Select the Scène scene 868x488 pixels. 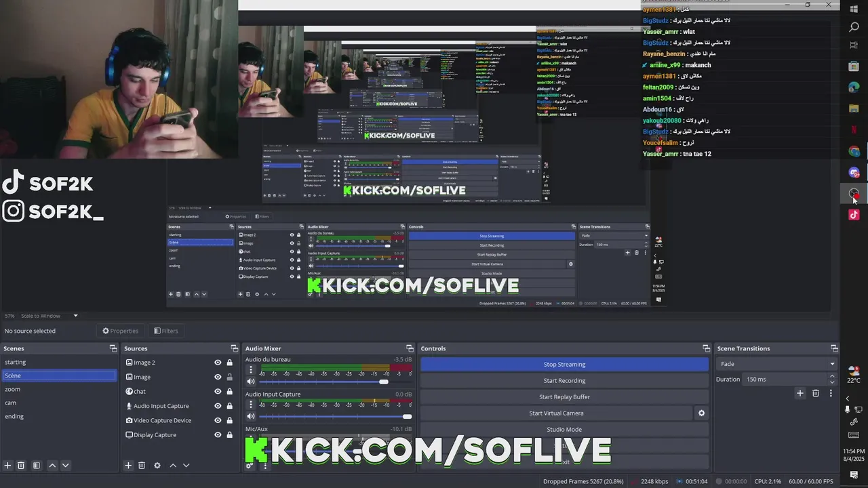[59, 375]
